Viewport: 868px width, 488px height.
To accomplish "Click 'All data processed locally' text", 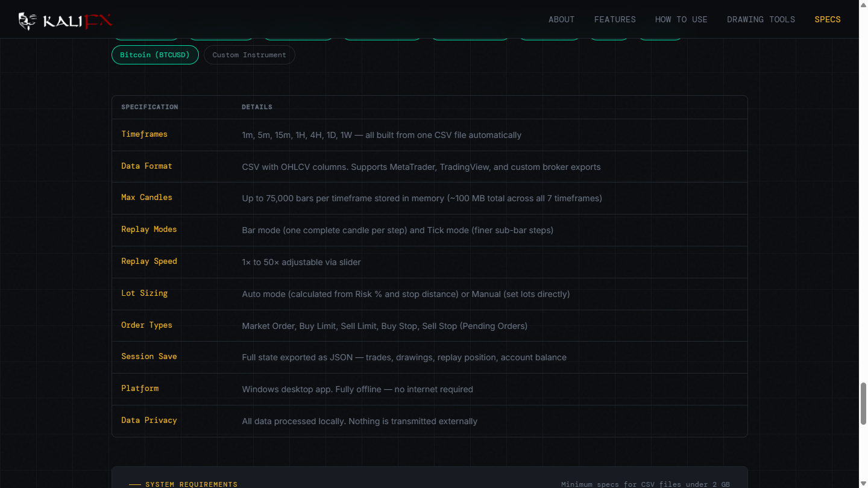I will [360, 421].
